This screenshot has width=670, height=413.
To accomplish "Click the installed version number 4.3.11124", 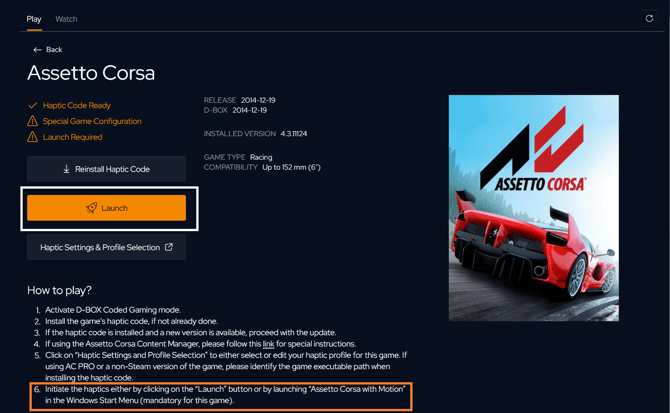I will 294,134.
